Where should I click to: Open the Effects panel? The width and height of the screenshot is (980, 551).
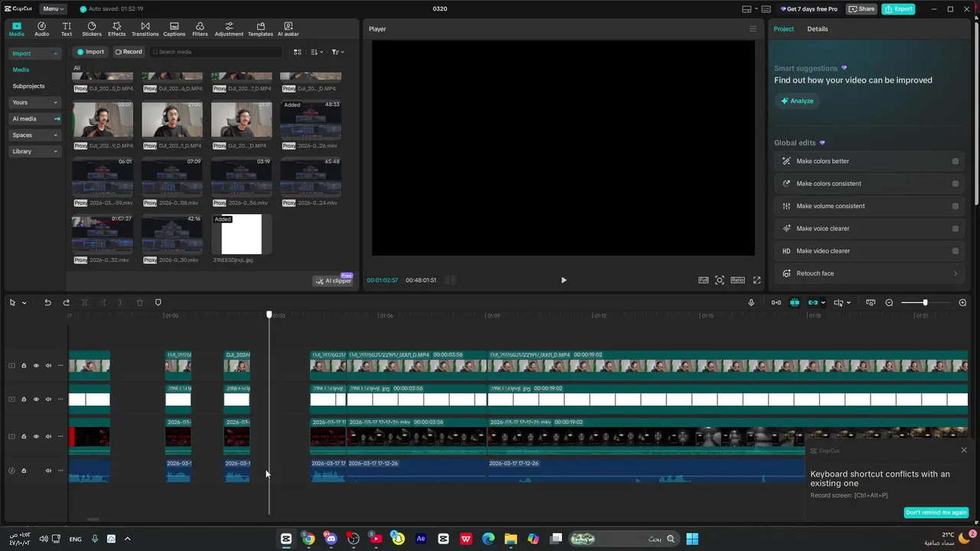(116, 29)
